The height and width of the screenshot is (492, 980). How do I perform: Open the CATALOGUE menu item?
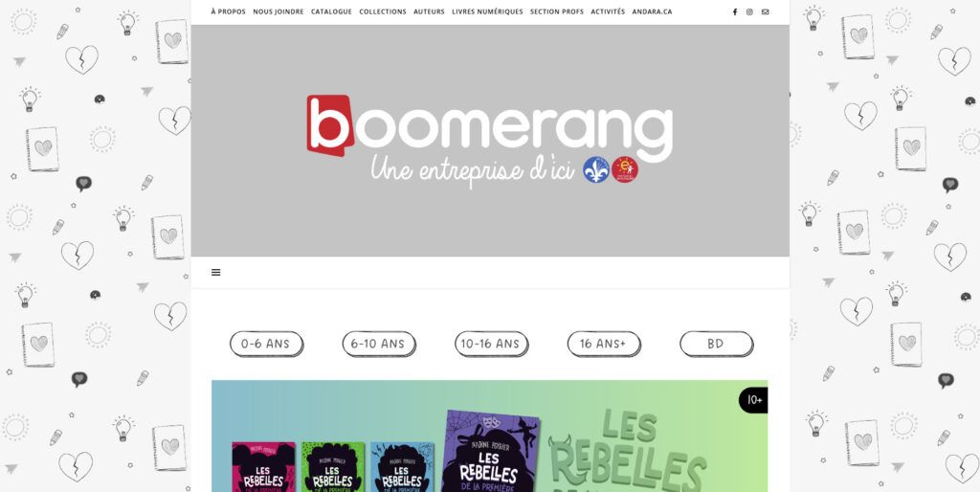[x=331, y=11]
